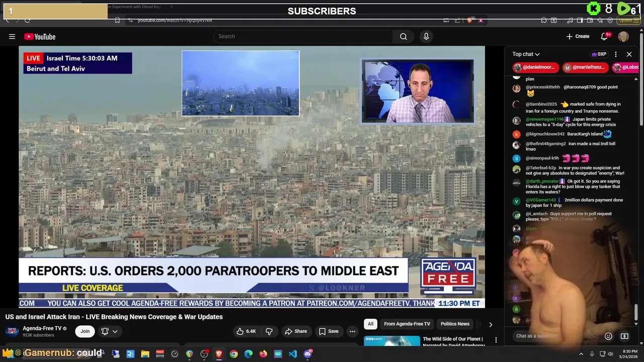
Task: Click the live video player
Action: (x=252, y=177)
